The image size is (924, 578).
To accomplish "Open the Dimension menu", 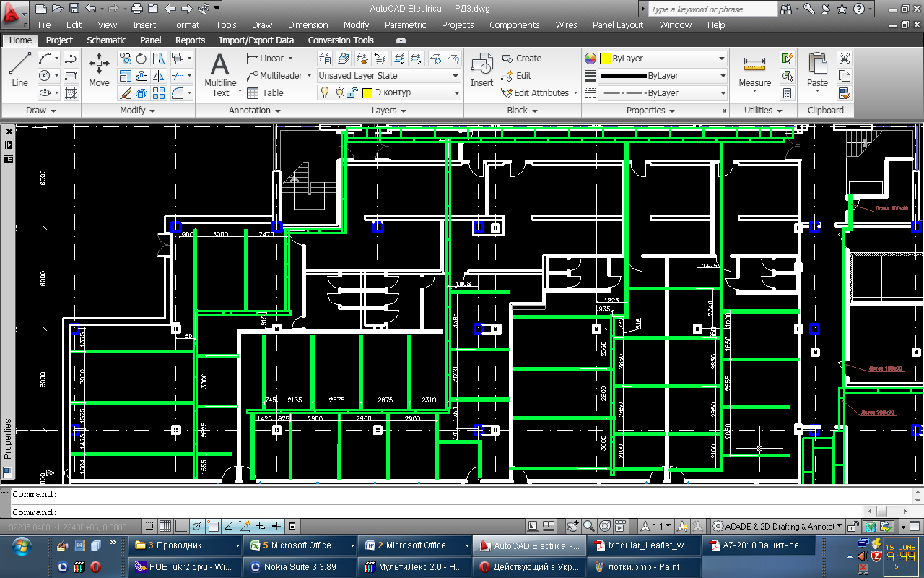I will click(x=308, y=25).
